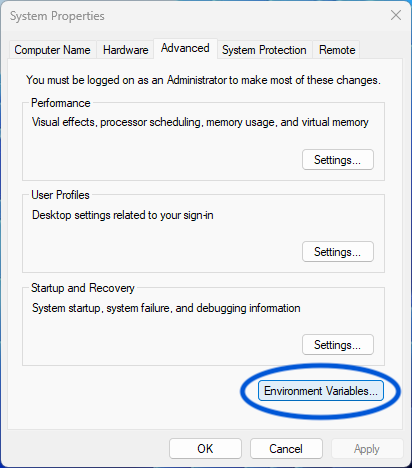
Task: Open Performance Settings
Action: [338, 160]
